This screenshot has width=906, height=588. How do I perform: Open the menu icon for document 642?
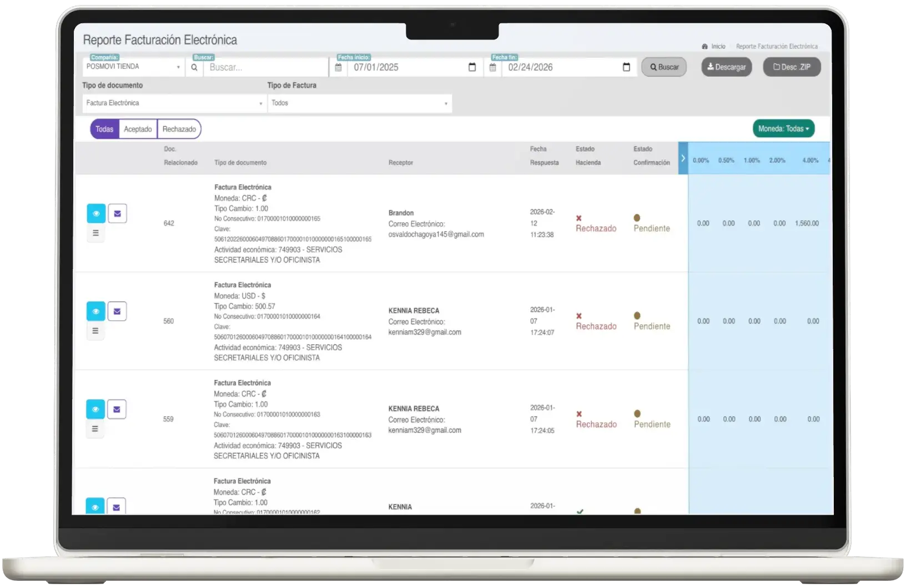click(95, 233)
